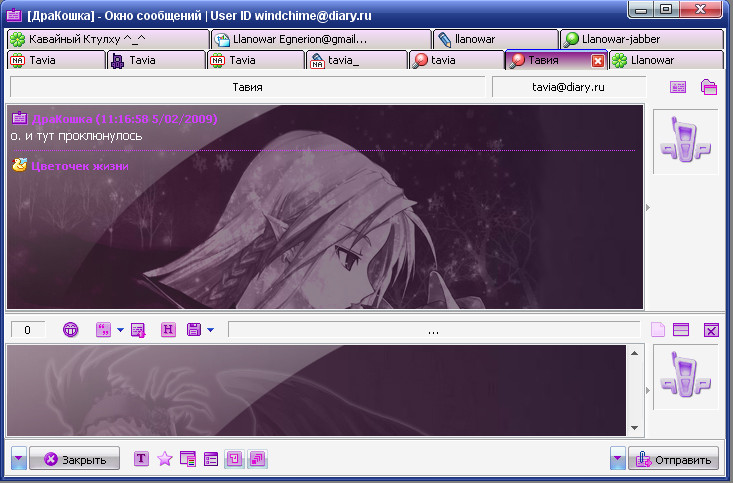Viewport: 733px width, 483px height.
Task: Toggle the pressed stacked-squares button
Action: 258,459
